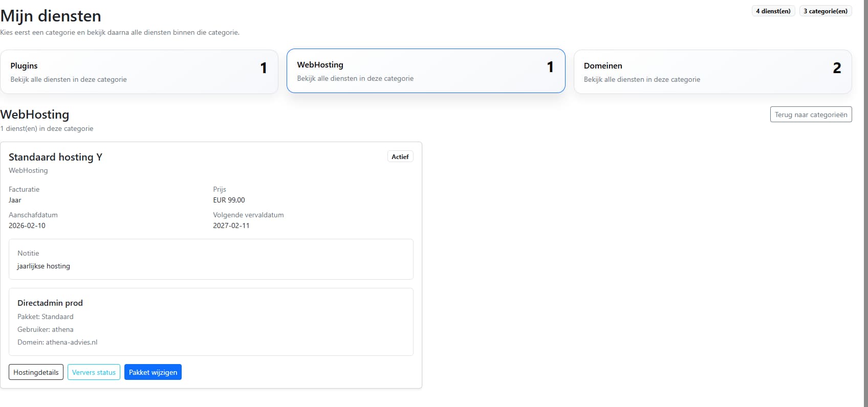Click the Mijn diensten page heading
This screenshot has width=868, height=407.
(x=51, y=16)
